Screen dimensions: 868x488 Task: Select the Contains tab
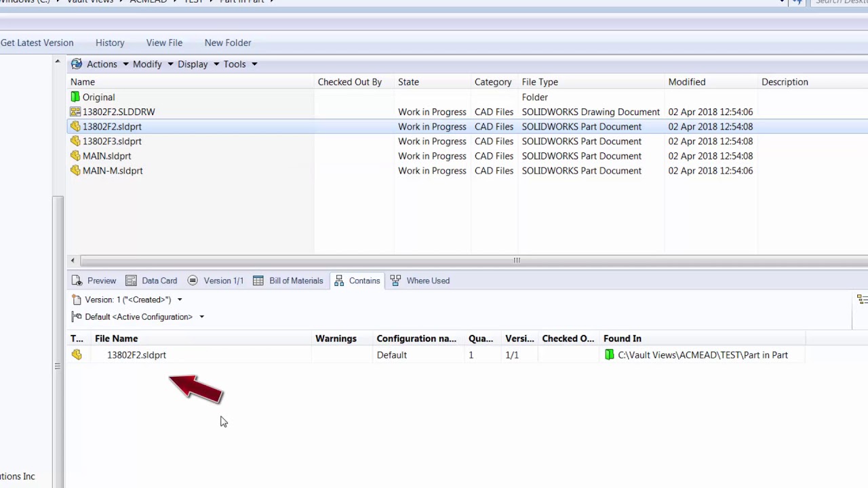tap(357, 281)
